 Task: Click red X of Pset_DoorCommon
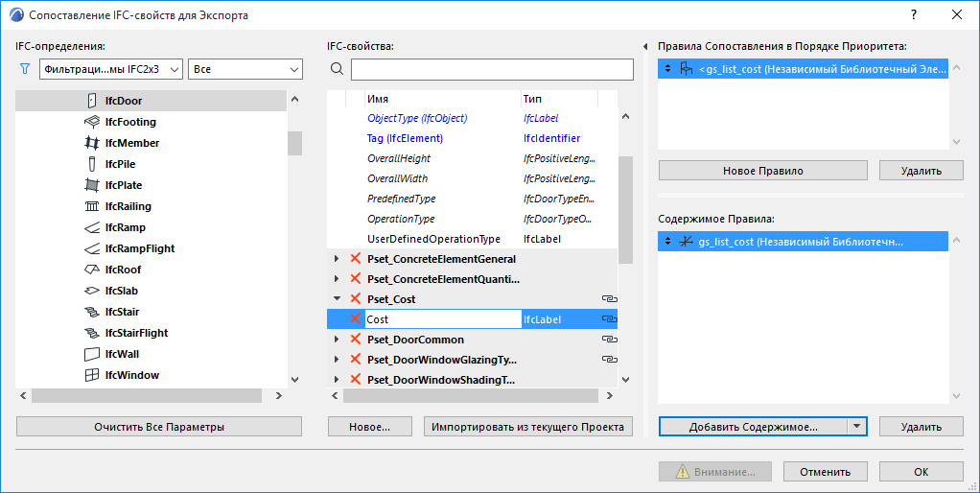356,340
